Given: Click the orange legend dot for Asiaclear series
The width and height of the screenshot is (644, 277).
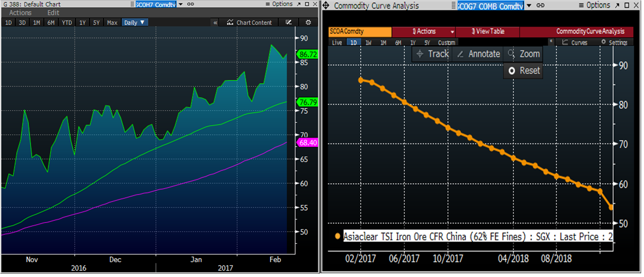Looking at the screenshot, I should pyautogui.click(x=337, y=237).
